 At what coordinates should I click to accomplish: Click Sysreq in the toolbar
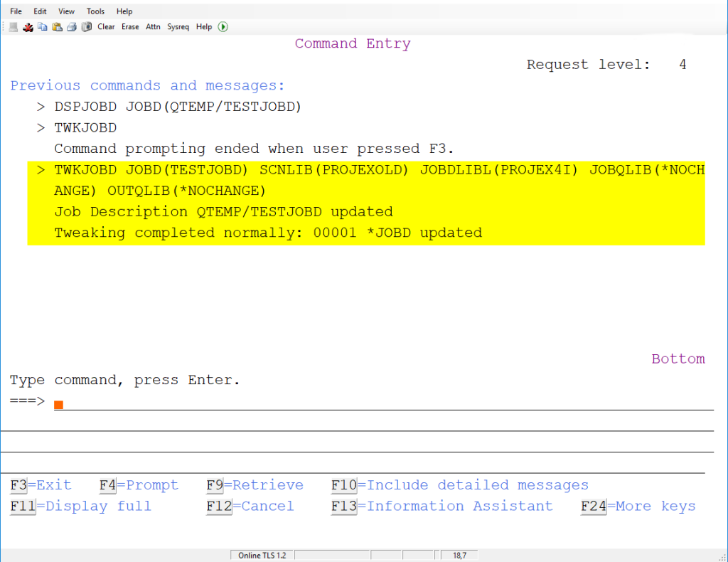click(178, 27)
